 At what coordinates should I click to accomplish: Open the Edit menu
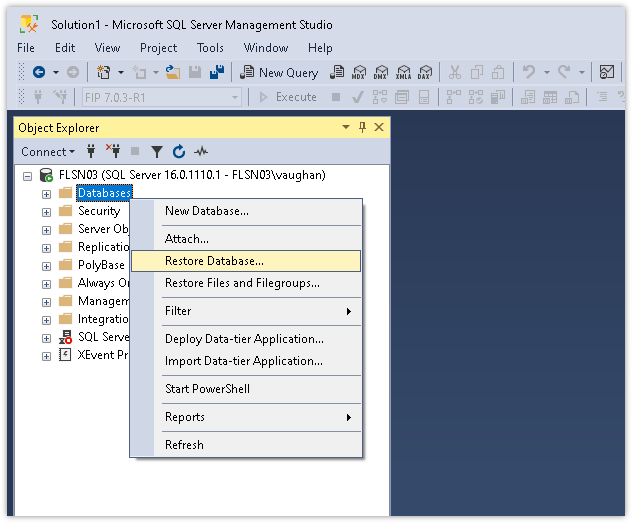pos(65,48)
